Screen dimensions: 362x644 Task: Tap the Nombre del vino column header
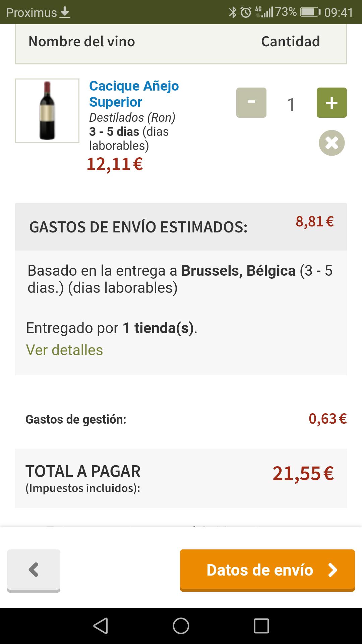point(82,42)
